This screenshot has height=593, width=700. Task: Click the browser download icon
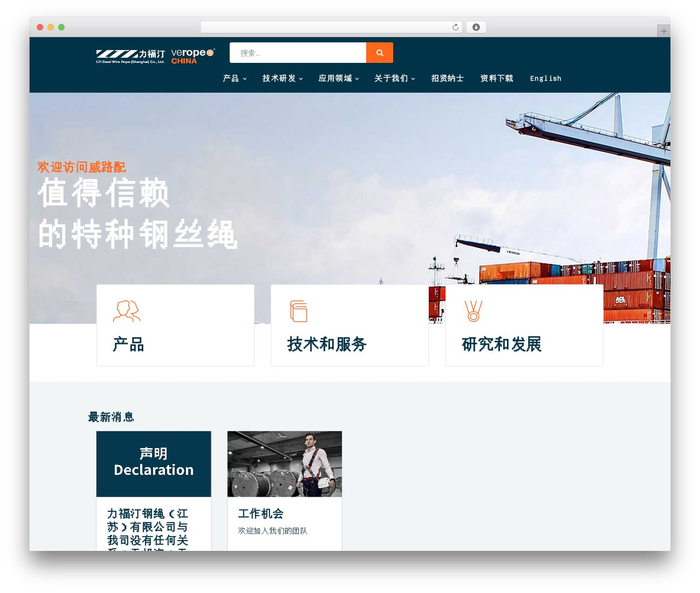point(476,27)
